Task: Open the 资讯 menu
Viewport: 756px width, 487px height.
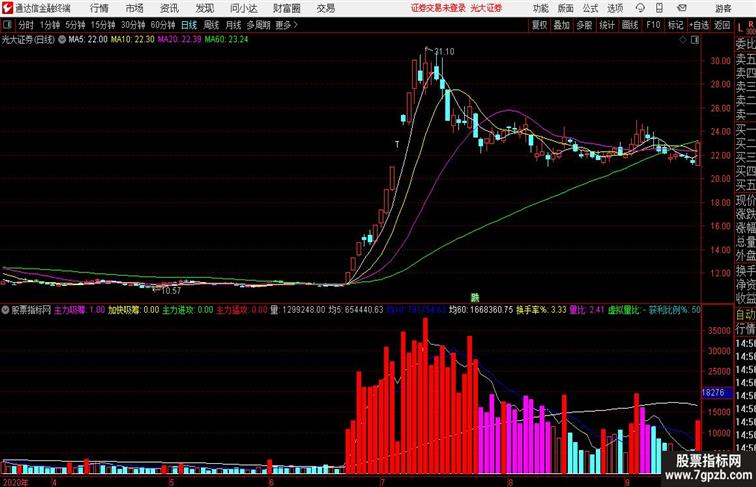Action: tap(170, 8)
